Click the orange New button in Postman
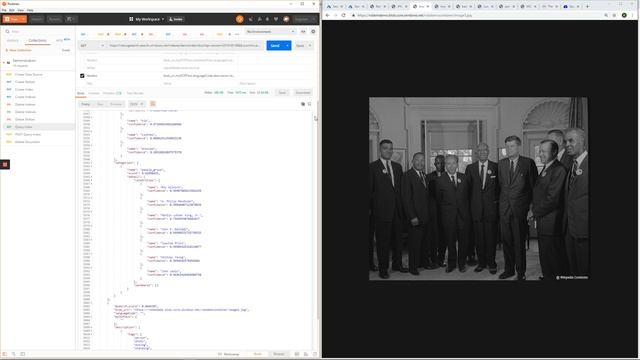 click(11, 19)
